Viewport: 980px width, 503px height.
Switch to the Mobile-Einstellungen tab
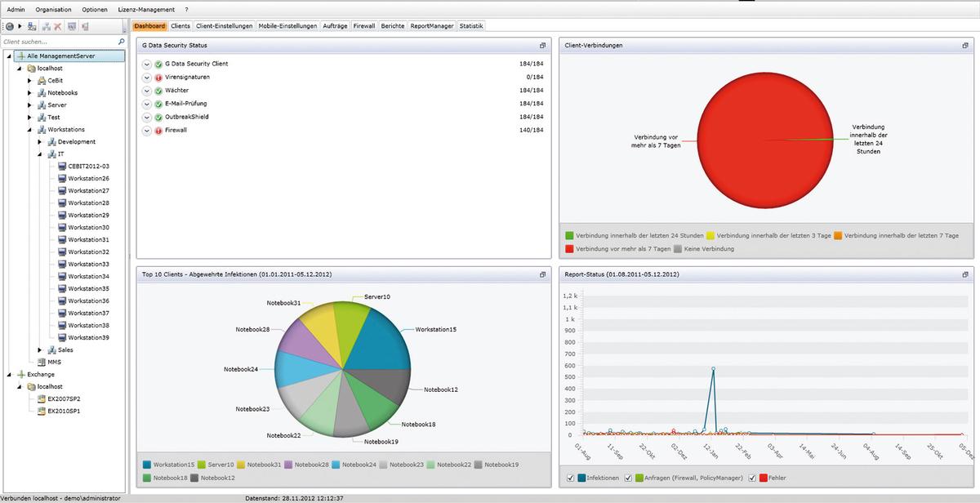[x=287, y=26]
